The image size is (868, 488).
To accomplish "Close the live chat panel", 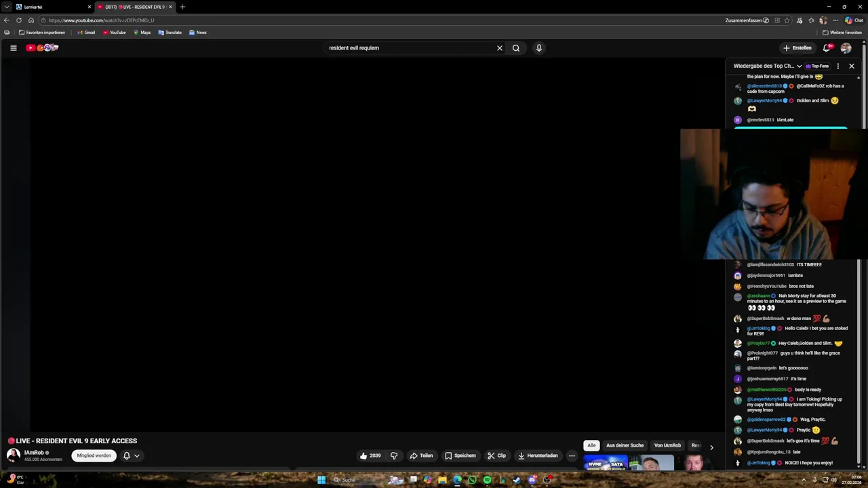I will [x=852, y=66].
